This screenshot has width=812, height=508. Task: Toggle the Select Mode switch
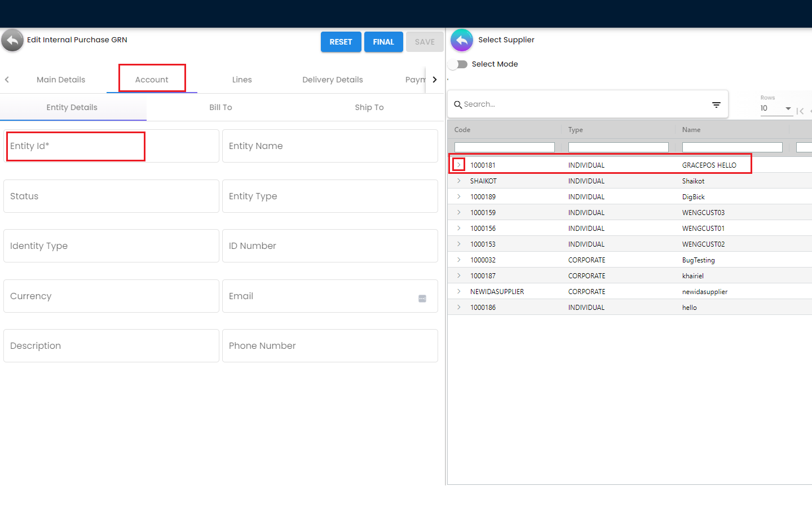coord(458,64)
